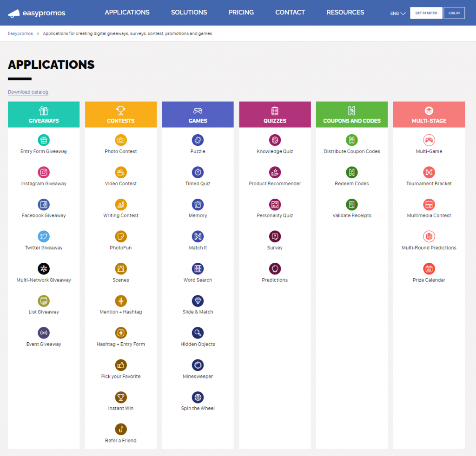Select the Word Search grid icon

pos(198,268)
